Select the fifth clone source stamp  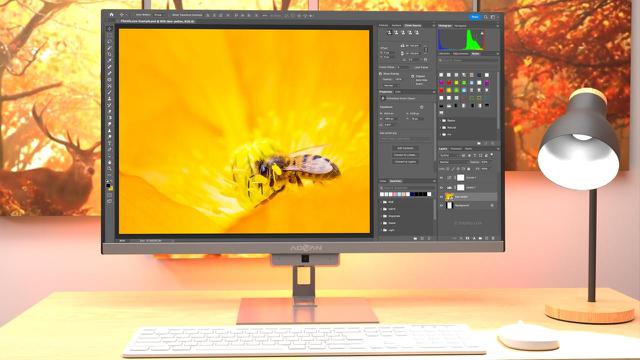pyautogui.click(x=417, y=32)
